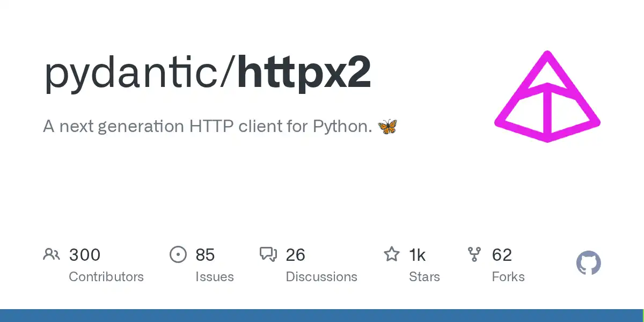This screenshot has height=322, width=644.
Task: Click the 26 discussions count
Action: point(296,254)
